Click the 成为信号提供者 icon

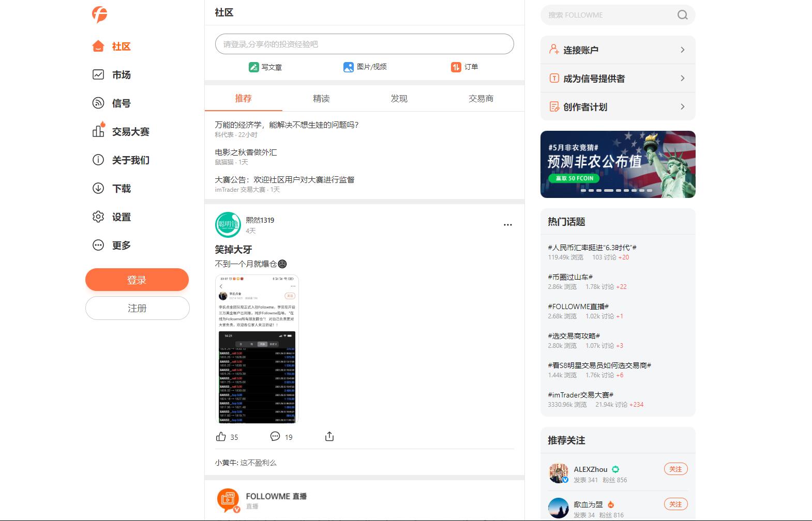(x=554, y=78)
